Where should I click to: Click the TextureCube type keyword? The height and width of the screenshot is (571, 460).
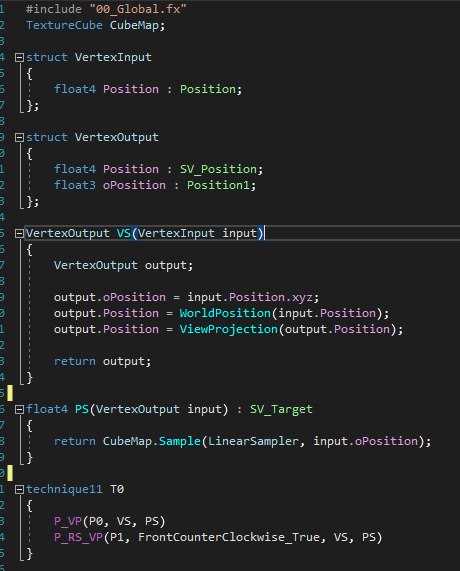coord(64,25)
